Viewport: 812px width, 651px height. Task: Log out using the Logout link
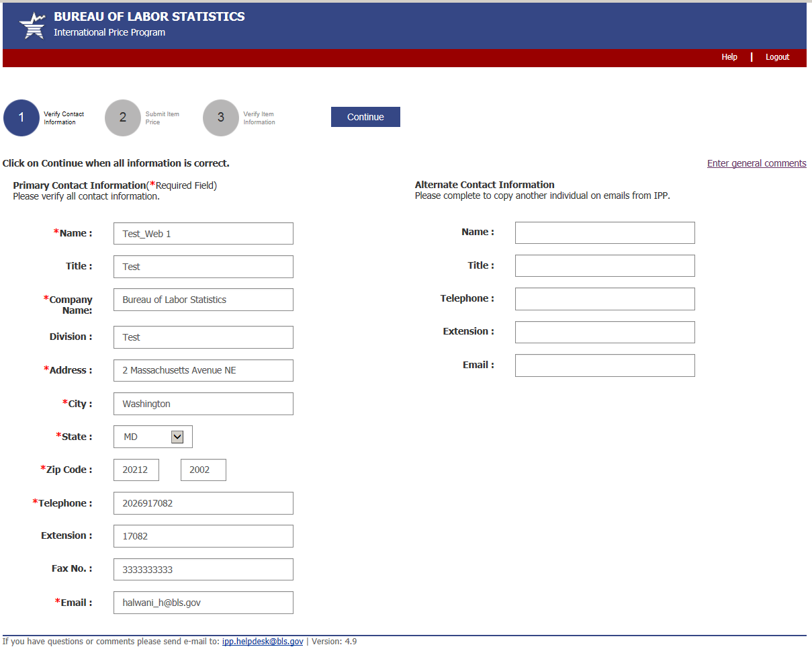777,57
